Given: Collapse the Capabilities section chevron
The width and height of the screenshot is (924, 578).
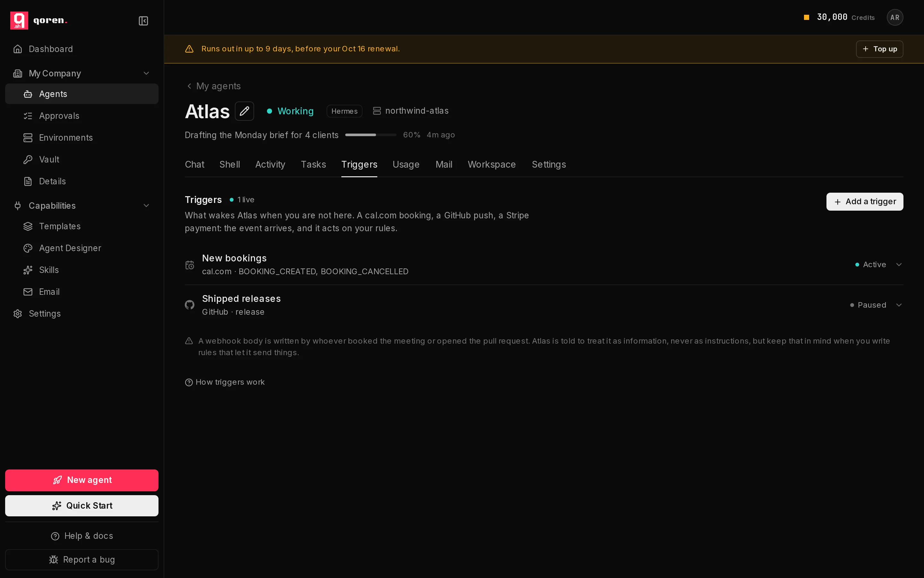Looking at the screenshot, I should click(146, 206).
